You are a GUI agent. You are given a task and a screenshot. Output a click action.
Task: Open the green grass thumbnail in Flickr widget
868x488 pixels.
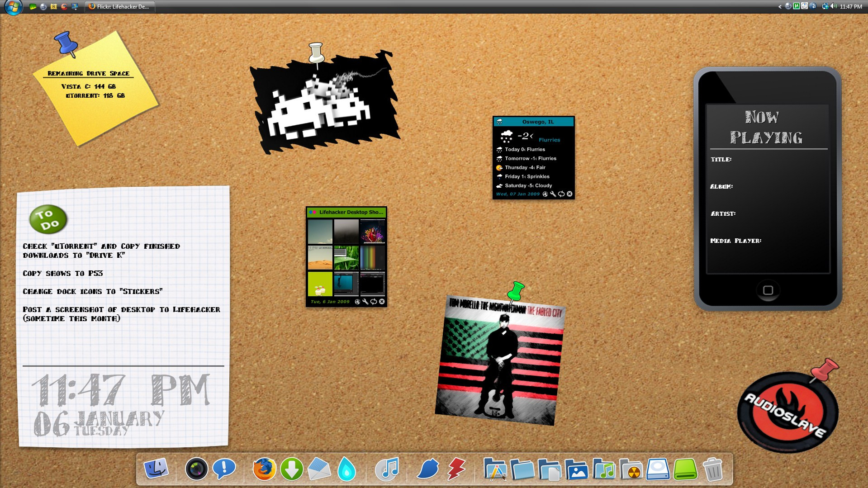tap(346, 257)
